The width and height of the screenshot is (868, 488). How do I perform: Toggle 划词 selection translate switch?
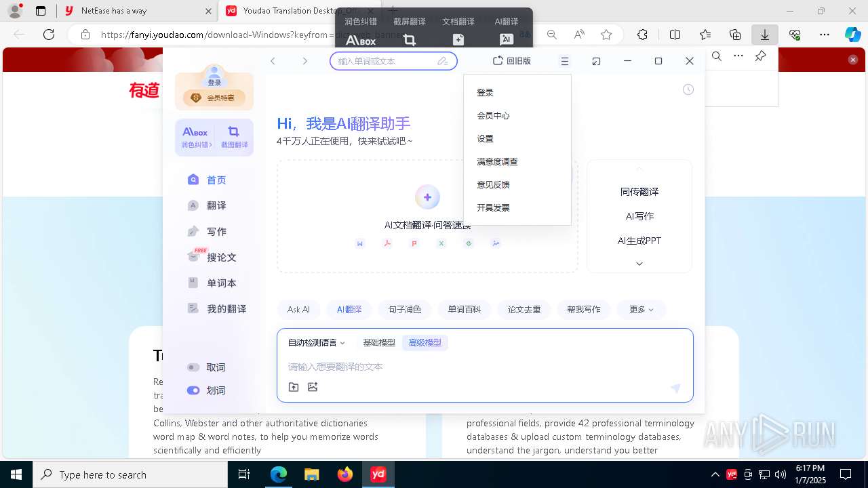pos(193,390)
